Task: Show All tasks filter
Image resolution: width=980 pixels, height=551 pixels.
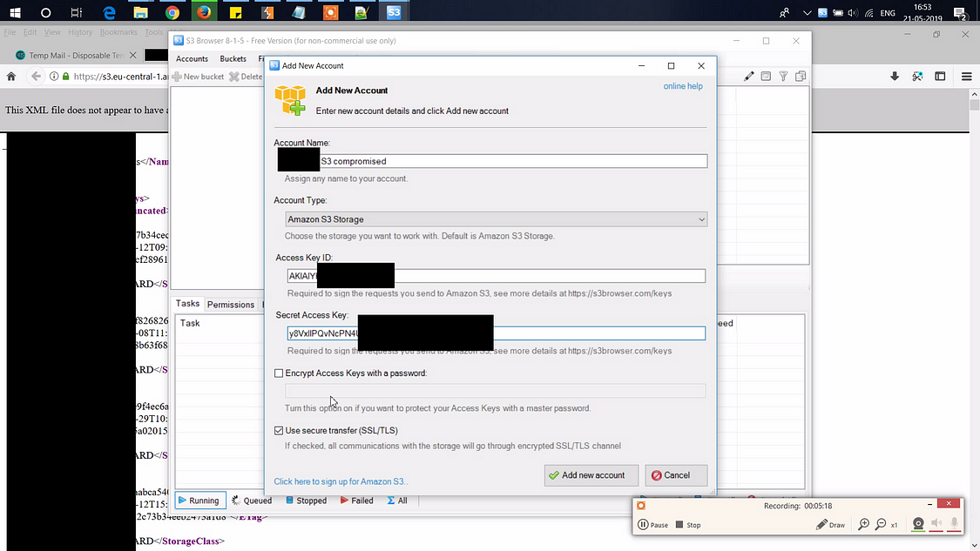Action: click(x=397, y=501)
